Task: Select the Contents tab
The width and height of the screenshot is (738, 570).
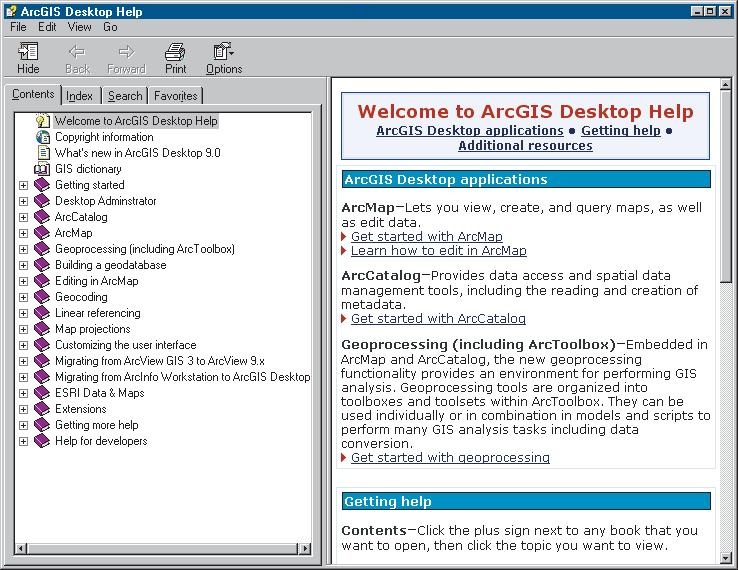Action: pos(33,95)
